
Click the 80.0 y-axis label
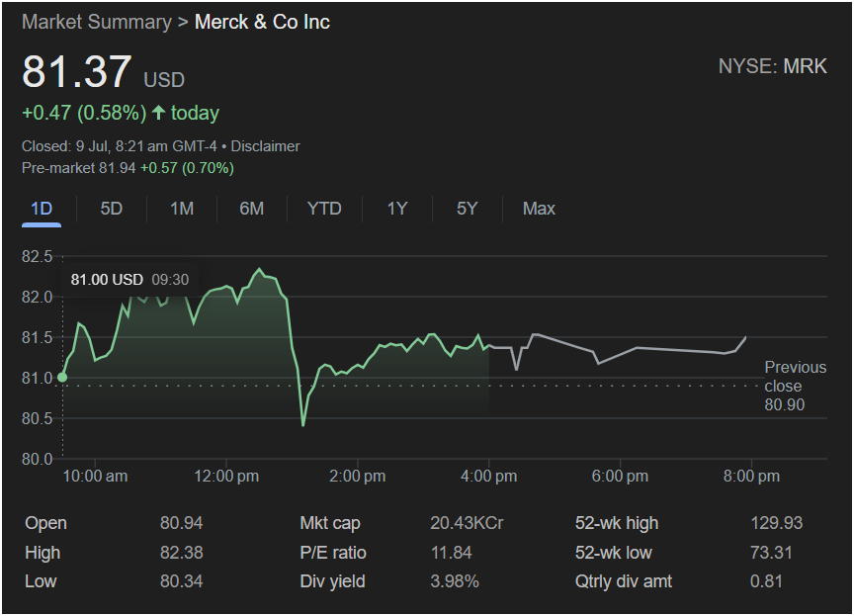(x=37, y=459)
